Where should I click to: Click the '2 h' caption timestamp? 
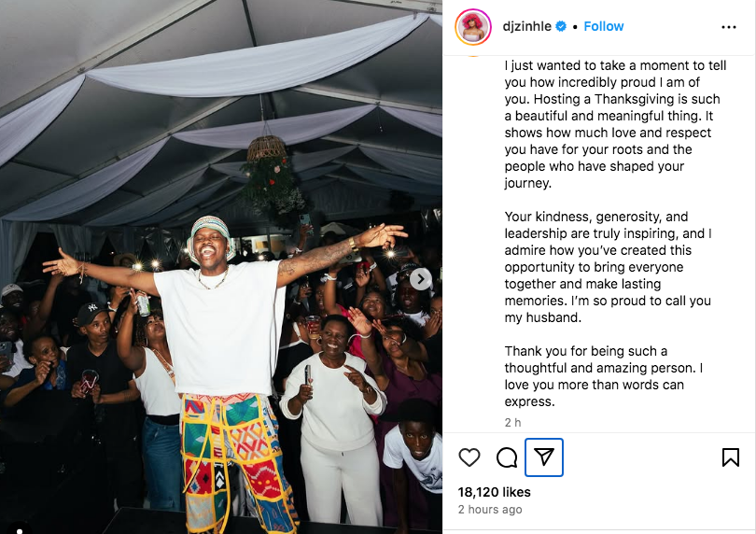(x=512, y=423)
